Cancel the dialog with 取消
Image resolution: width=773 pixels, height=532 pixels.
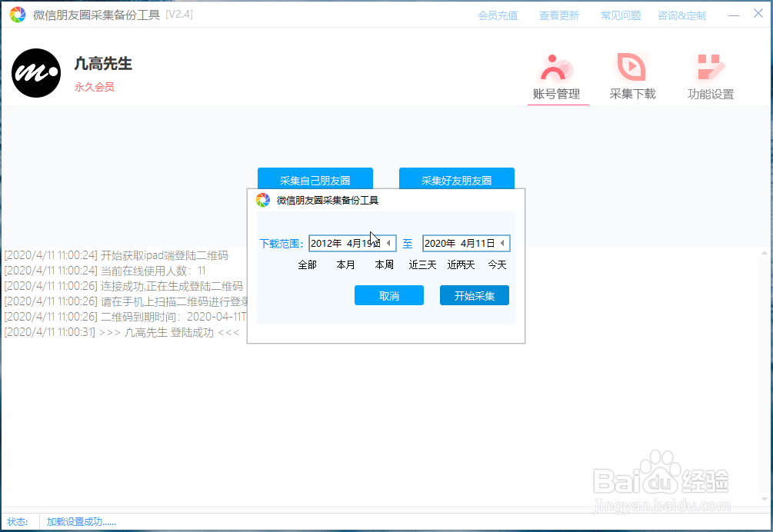tap(389, 295)
